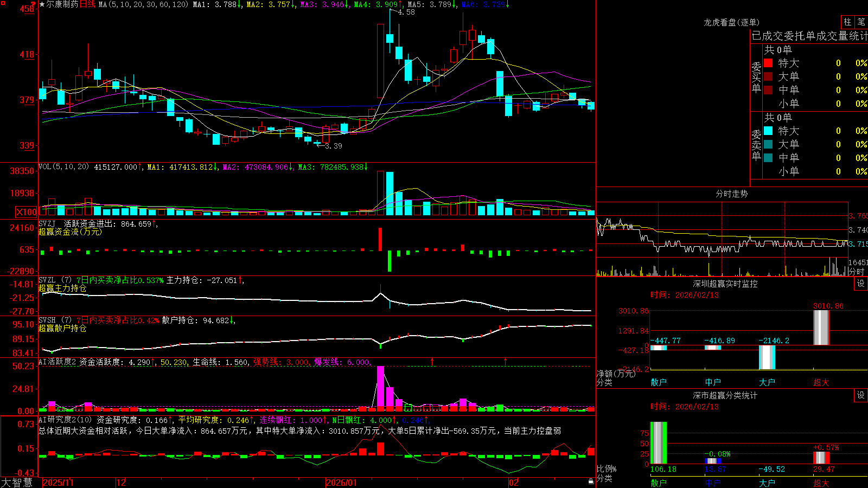Viewport: 868px width, 488px height.
Task: Click the red 超大 ratio bar 29.47
Action: [821, 458]
